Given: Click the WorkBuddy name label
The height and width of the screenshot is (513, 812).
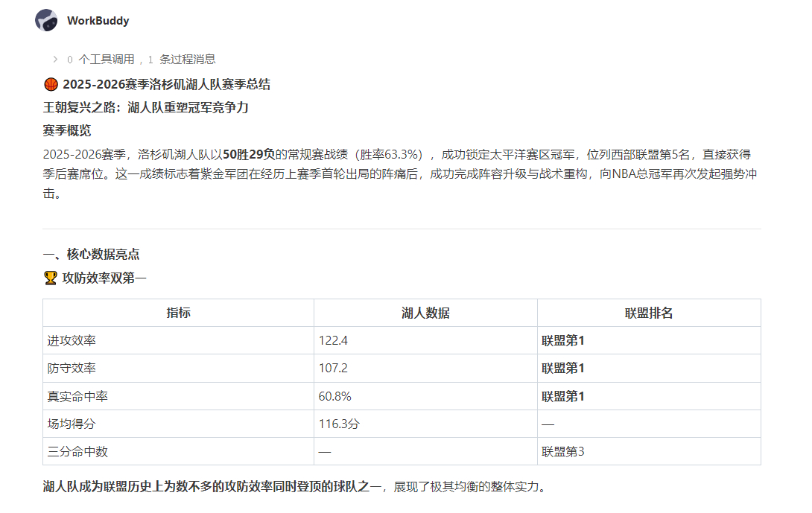Looking at the screenshot, I should click(x=98, y=21).
